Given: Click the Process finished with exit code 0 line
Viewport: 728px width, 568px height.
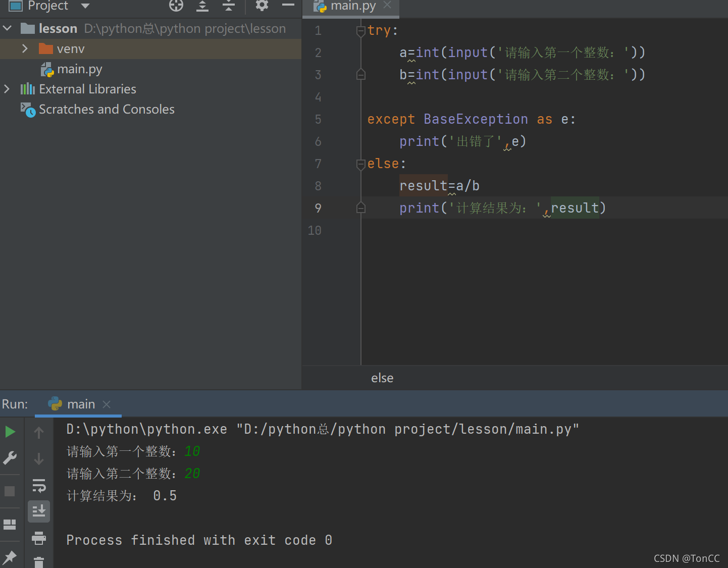Looking at the screenshot, I should tap(199, 540).
